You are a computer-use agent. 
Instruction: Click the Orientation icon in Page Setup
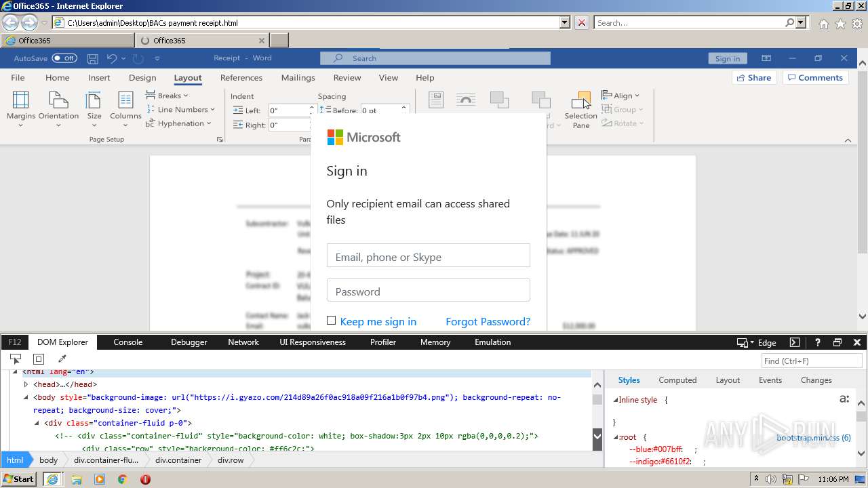tap(58, 100)
